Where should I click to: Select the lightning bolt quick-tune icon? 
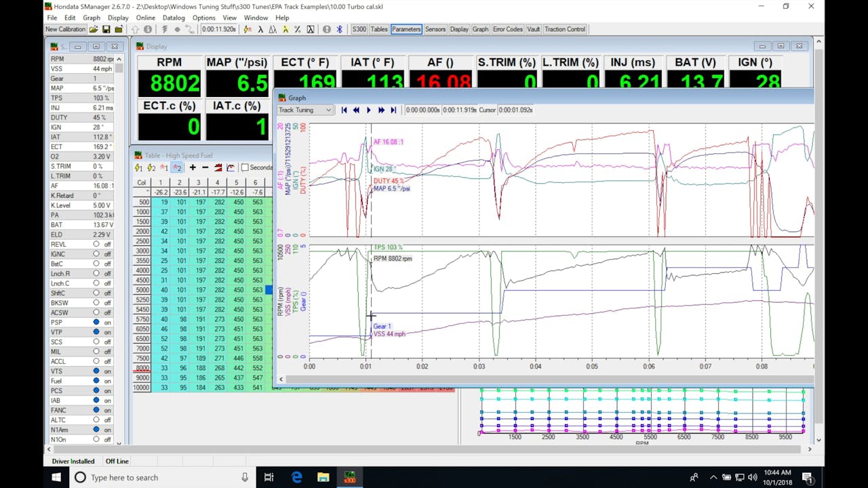(246, 29)
